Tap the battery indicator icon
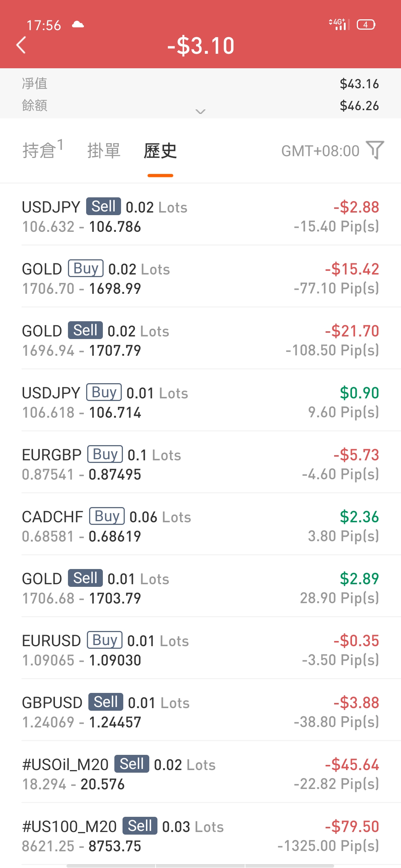 click(x=366, y=24)
